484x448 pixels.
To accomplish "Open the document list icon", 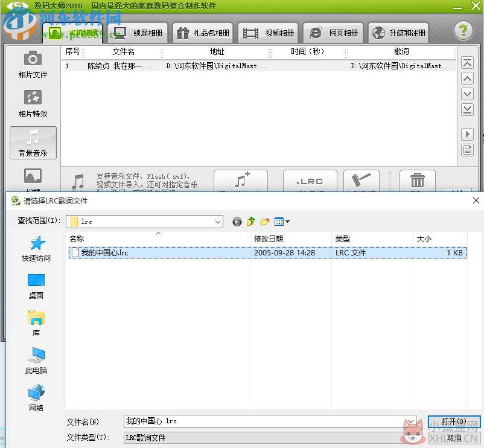I will (467, 150).
